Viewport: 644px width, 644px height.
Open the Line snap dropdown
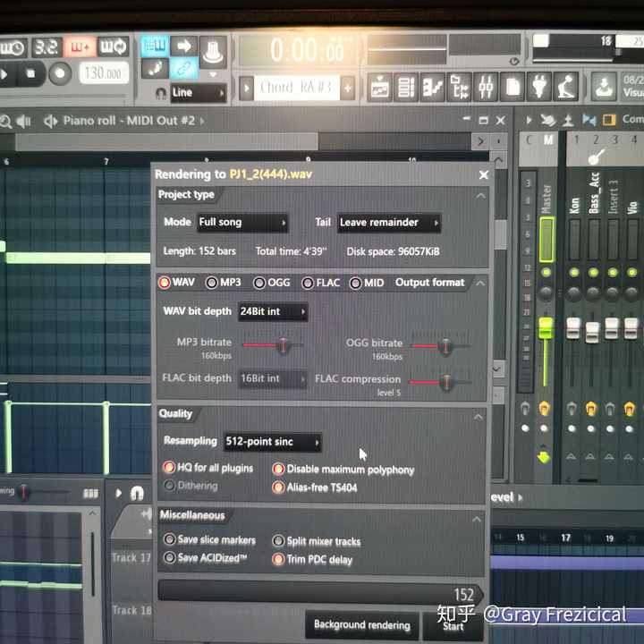coord(199,93)
